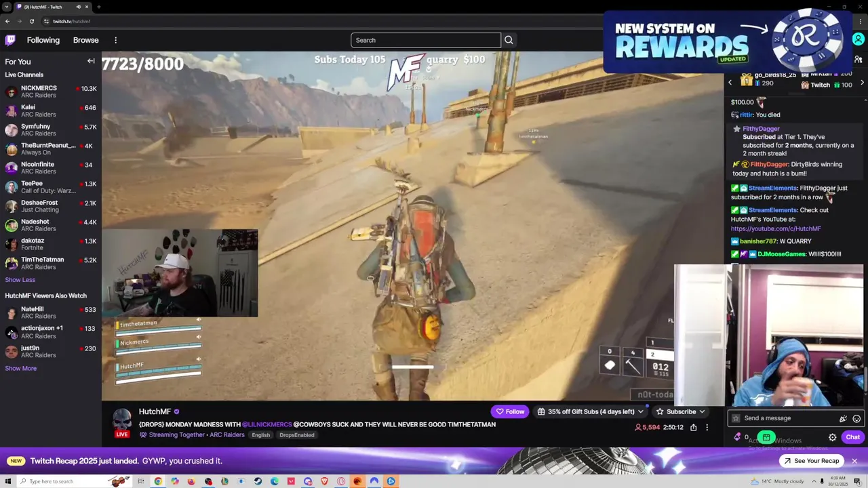Click the magnifier search button

[509, 40]
